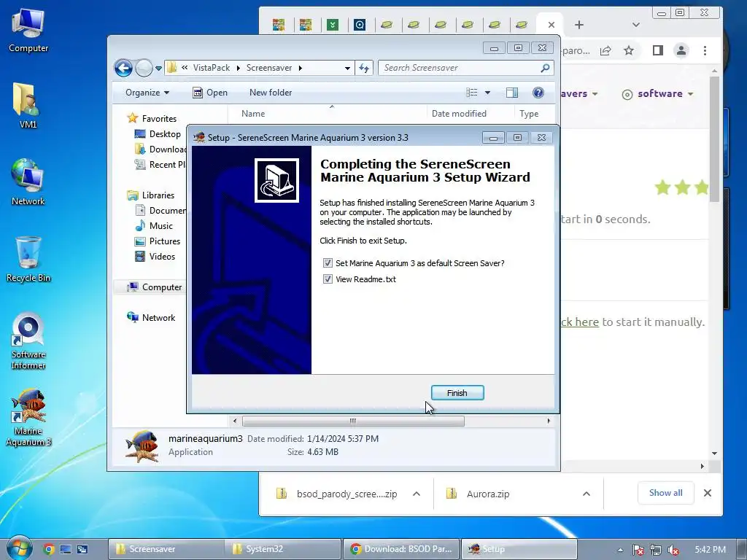This screenshot has height=560, width=747.
Task: Switch to Setup taskbar button
Action: (519, 549)
